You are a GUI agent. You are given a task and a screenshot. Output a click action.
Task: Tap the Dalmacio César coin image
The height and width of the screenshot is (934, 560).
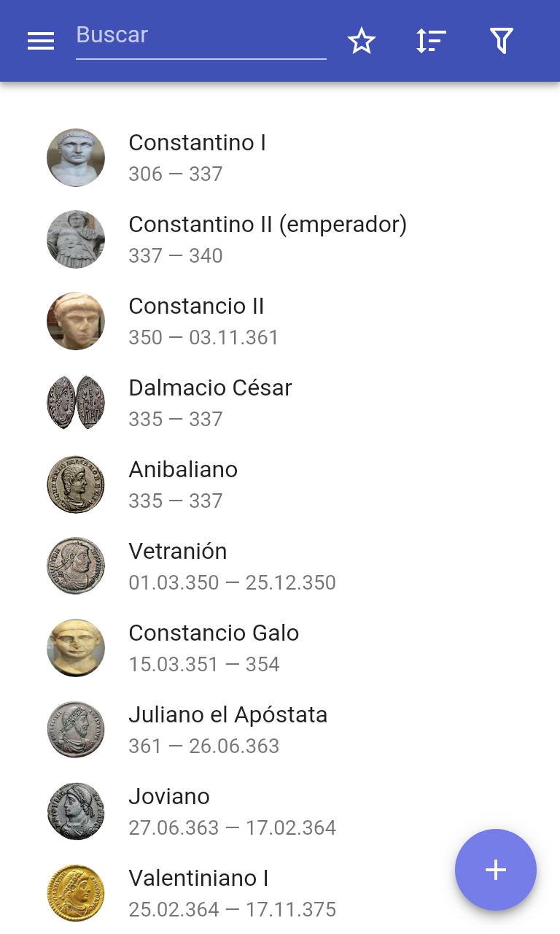[76, 403]
